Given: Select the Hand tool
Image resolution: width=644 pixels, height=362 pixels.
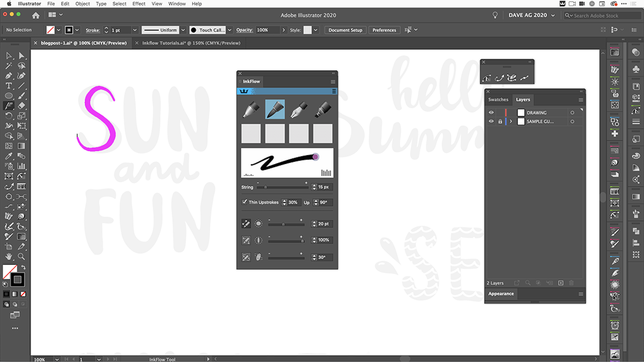Looking at the screenshot, I should (x=9, y=257).
